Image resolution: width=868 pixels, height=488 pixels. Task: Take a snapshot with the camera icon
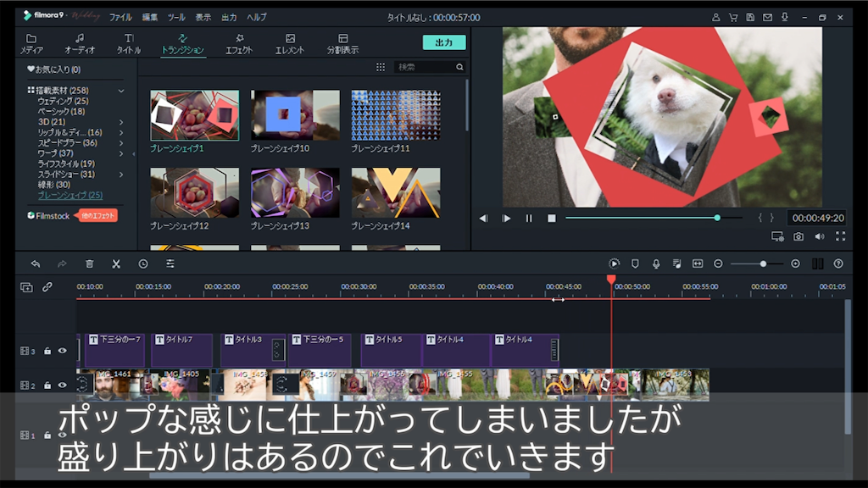tap(798, 237)
